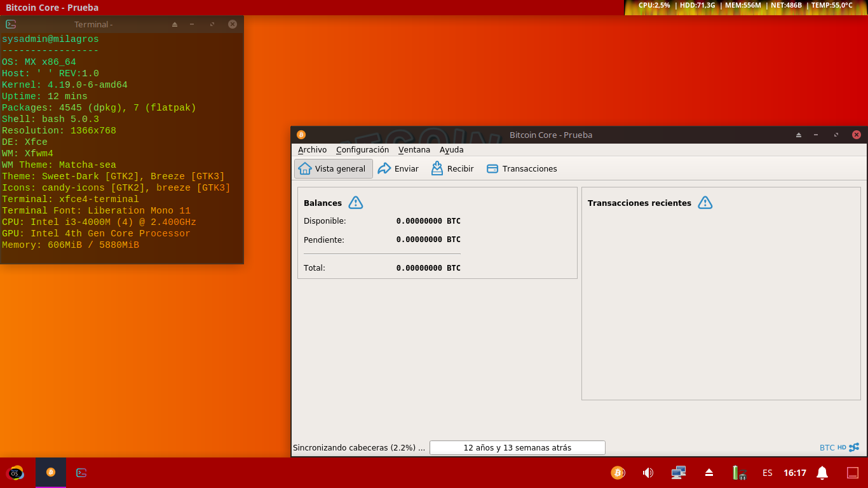Click the warning icon next to Balances
The width and height of the screenshot is (868, 488).
coord(356,203)
